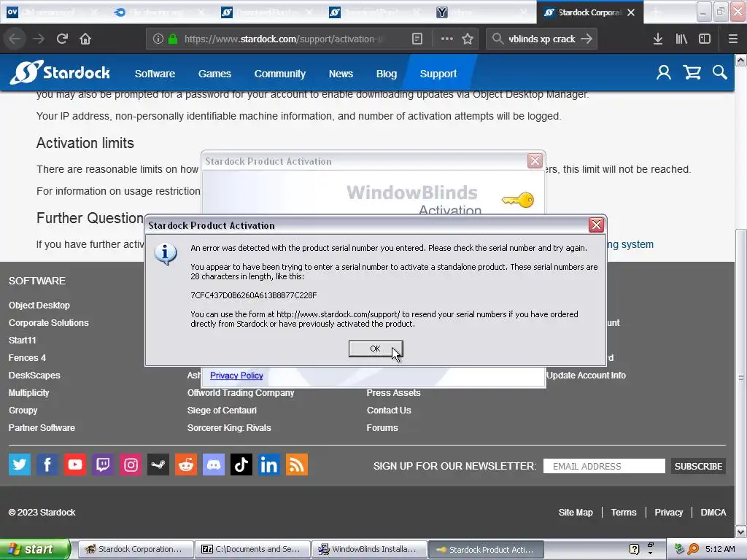Open the page actions three-dot menu

coord(447,39)
